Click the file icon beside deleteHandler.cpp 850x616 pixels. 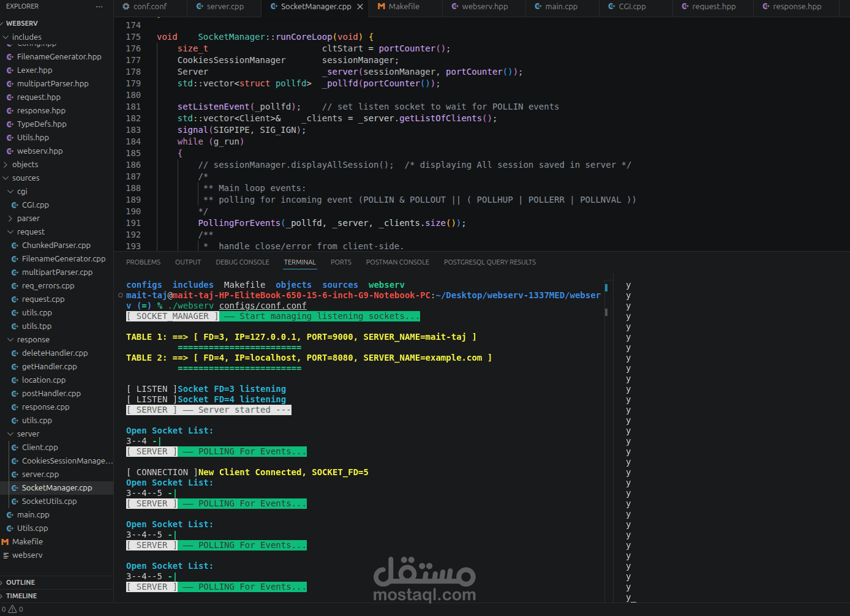coord(15,353)
